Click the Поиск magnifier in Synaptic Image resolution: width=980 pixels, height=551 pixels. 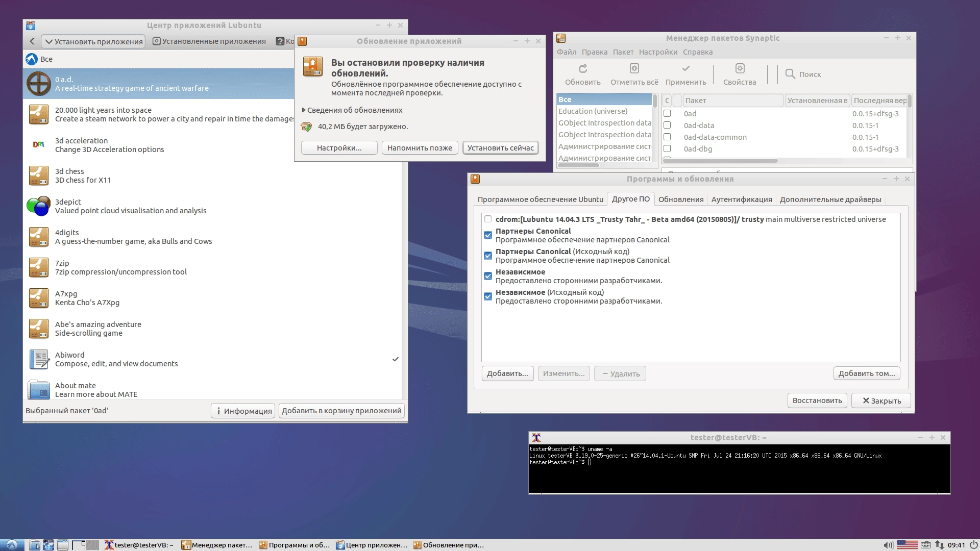click(x=790, y=74)
